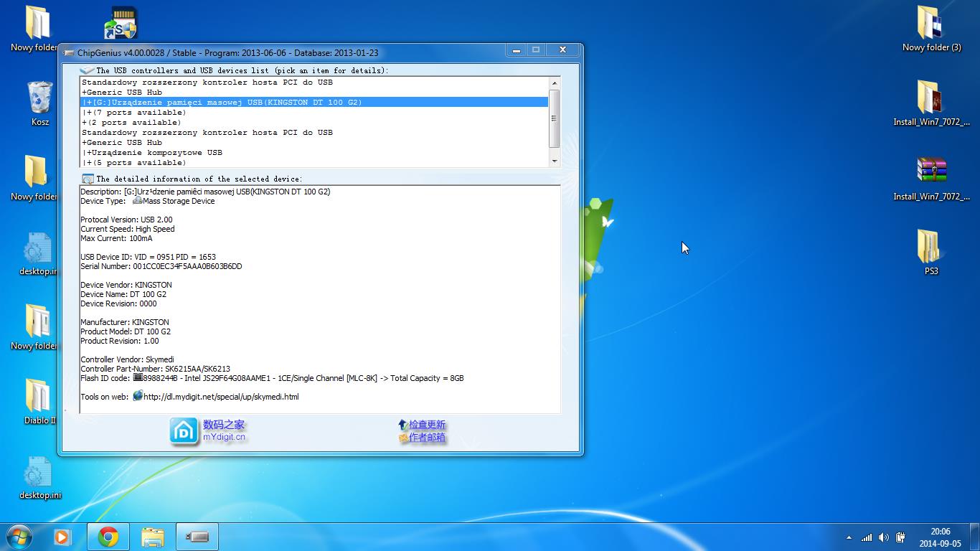The width and height of the screenshot is (980, 551).
Task: Launch Windows Media Player from taskbar
Action: (62, 537)
